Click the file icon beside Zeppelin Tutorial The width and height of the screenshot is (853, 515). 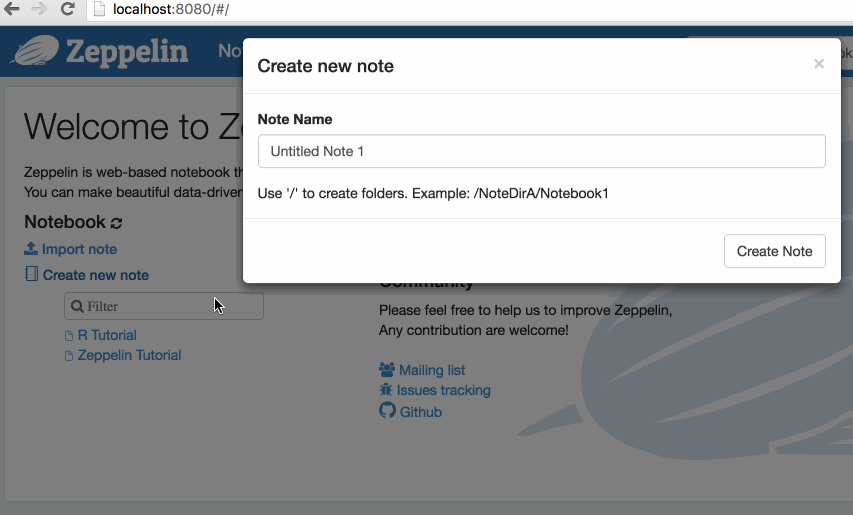[69, 356]
